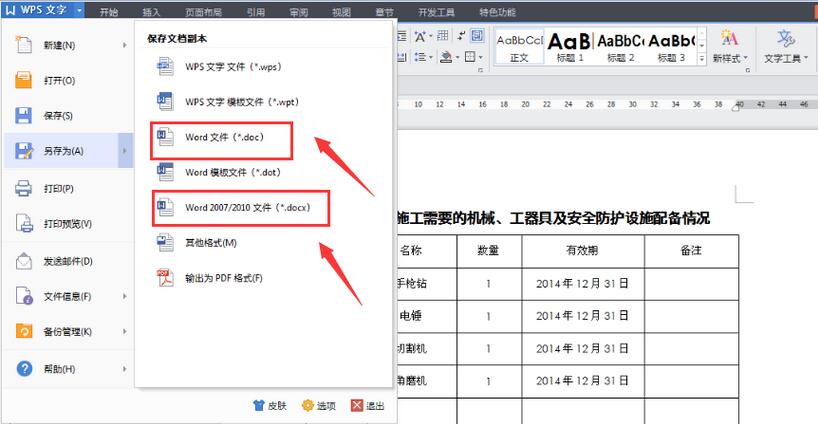Click the 退出 exit button
The image size is (818, 424).
pos(368,405)
